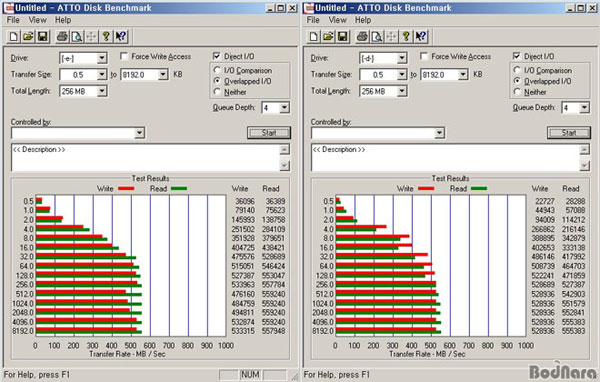Open Drive [-e-] dropdown in left window

pos(102,58)
